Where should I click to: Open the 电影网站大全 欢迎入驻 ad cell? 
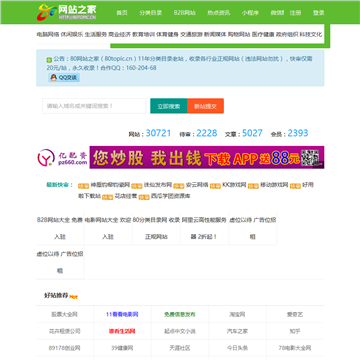coord(108,228)
